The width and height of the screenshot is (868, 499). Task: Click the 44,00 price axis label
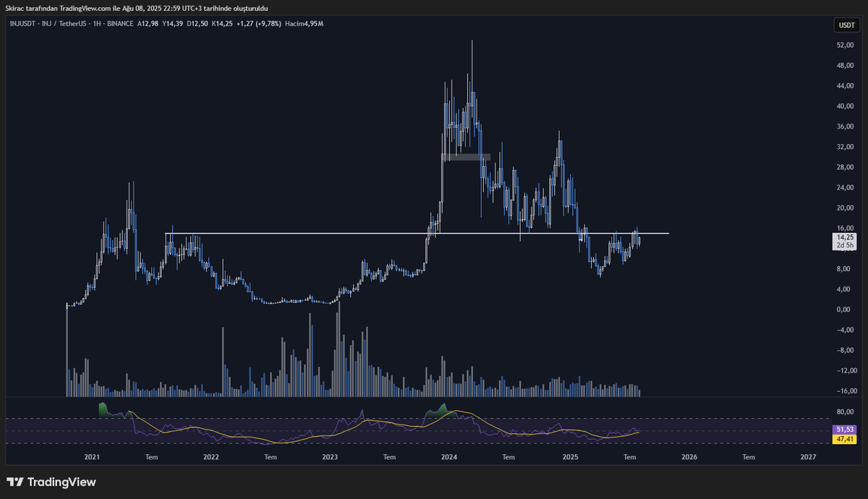click(846, 86)
